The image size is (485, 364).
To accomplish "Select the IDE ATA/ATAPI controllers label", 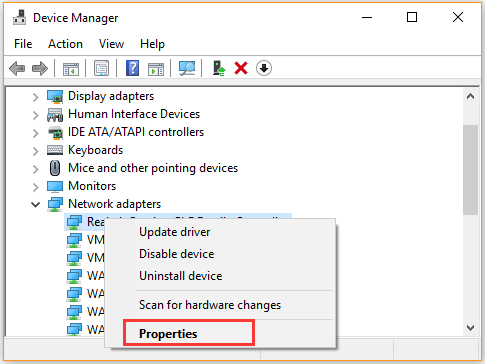I will click(136, 132).
